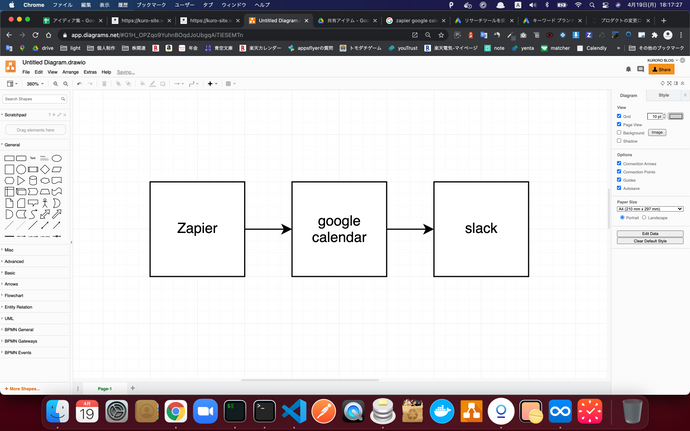Click the line color pencil toolbar icon

[x=152, y=84]
